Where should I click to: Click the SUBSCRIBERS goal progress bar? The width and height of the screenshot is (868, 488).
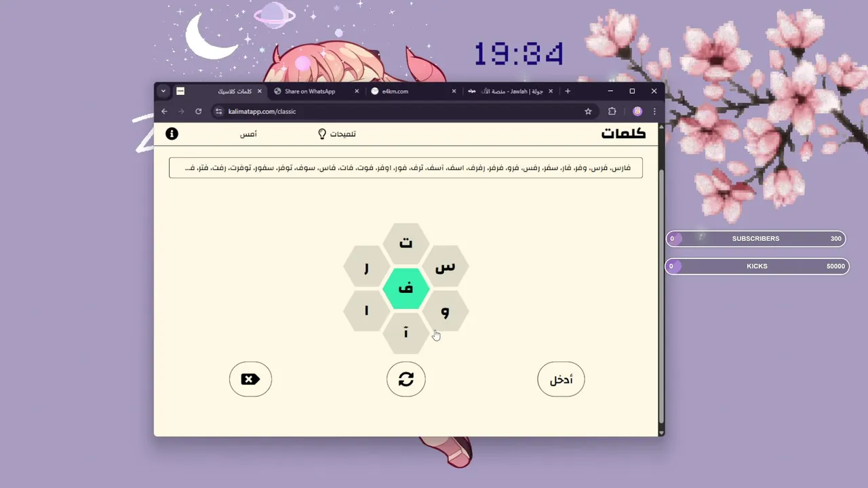coord(756,239)
